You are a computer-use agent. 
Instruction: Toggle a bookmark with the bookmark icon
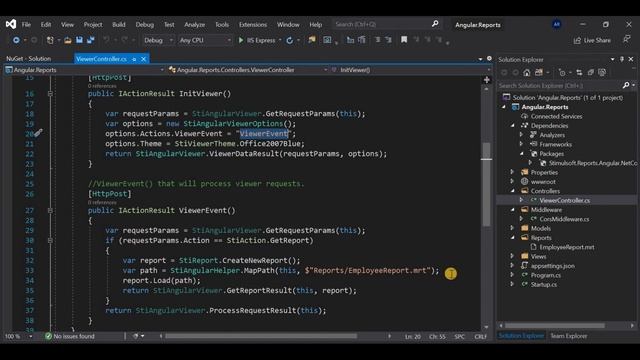point(404,40)
